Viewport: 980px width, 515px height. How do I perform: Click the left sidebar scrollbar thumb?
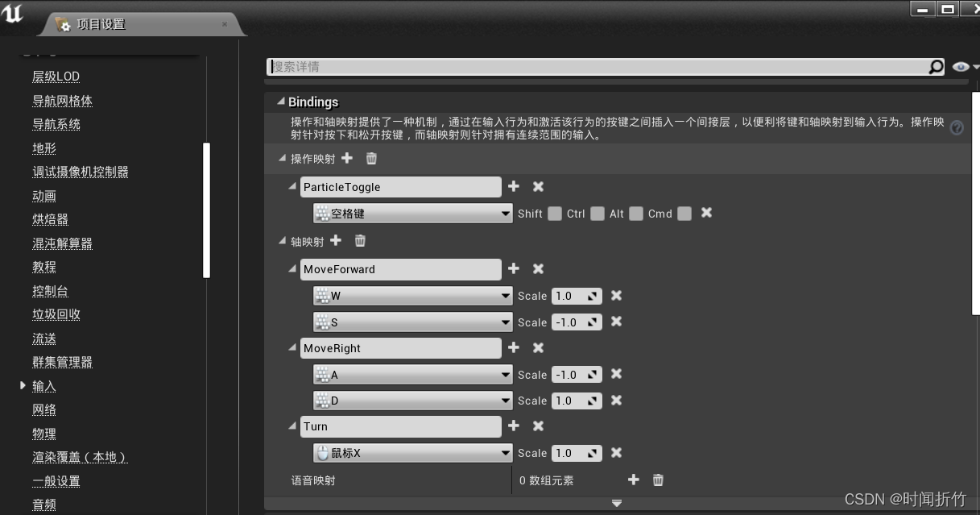(x=206, y=210)
